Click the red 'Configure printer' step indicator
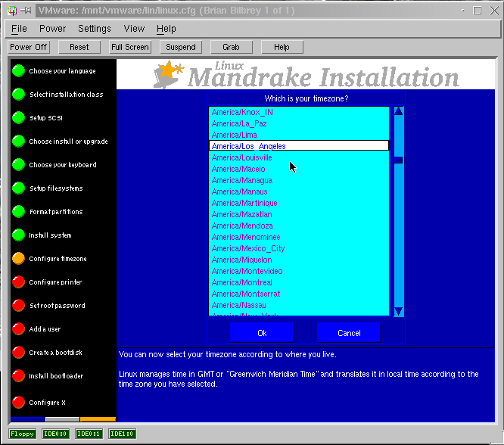 click(x=18, y=282)
